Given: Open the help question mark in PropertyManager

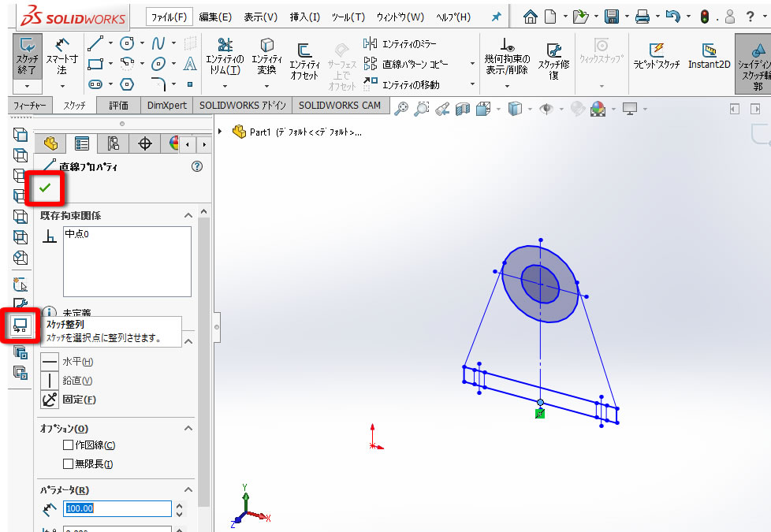Looking at the screenshot, I should tap(197, 166).
